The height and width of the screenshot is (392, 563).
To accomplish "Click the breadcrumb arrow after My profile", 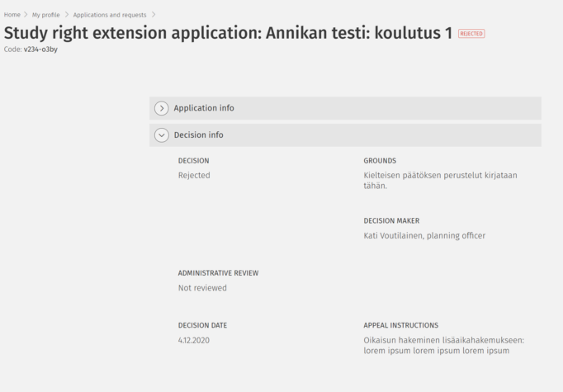I will pyautogui.click(x=67, y=15).
